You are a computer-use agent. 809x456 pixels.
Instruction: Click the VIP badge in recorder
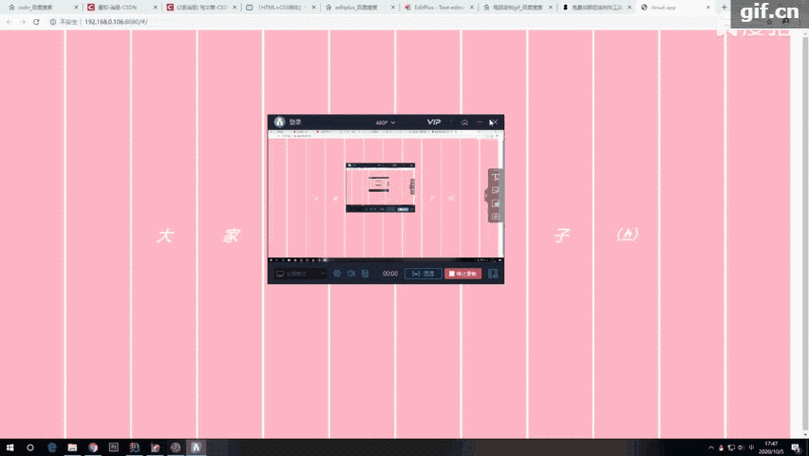pos(434,122)
